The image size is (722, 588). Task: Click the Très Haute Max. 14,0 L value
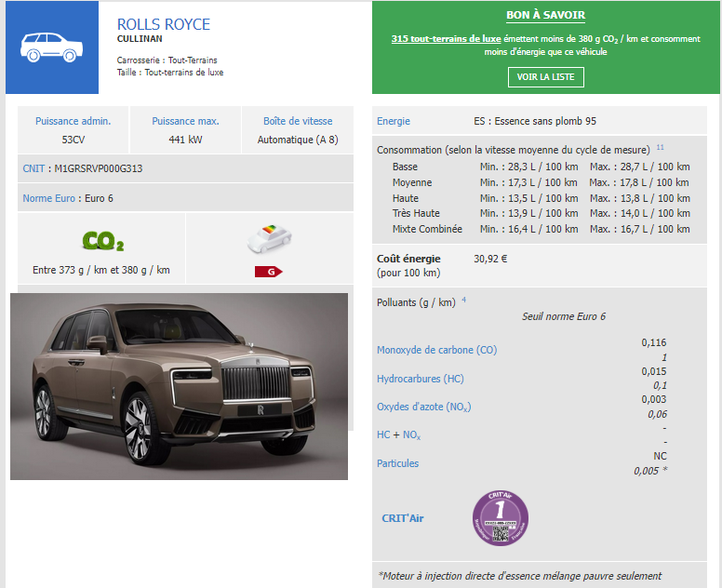click(x=640, y=213)
